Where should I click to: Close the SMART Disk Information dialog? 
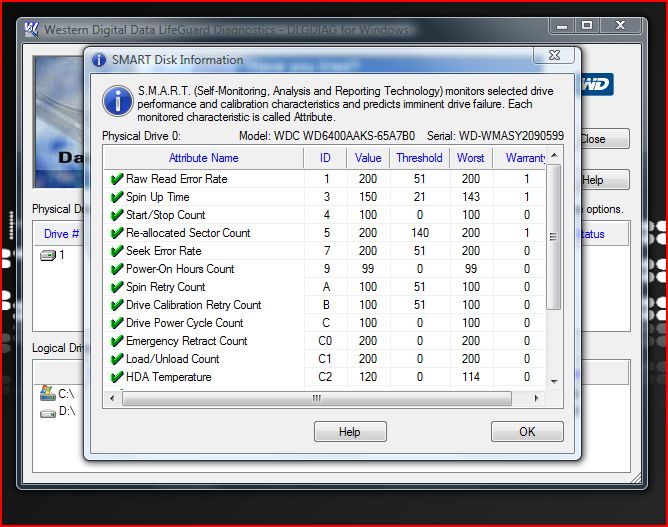click(x=554, y=55)
